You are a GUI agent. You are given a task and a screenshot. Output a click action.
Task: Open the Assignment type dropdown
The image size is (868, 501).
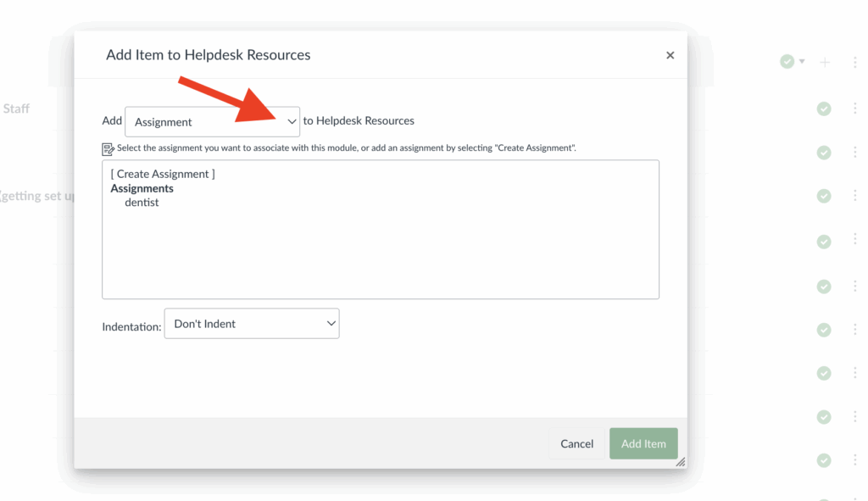click(x=212, y=121)
